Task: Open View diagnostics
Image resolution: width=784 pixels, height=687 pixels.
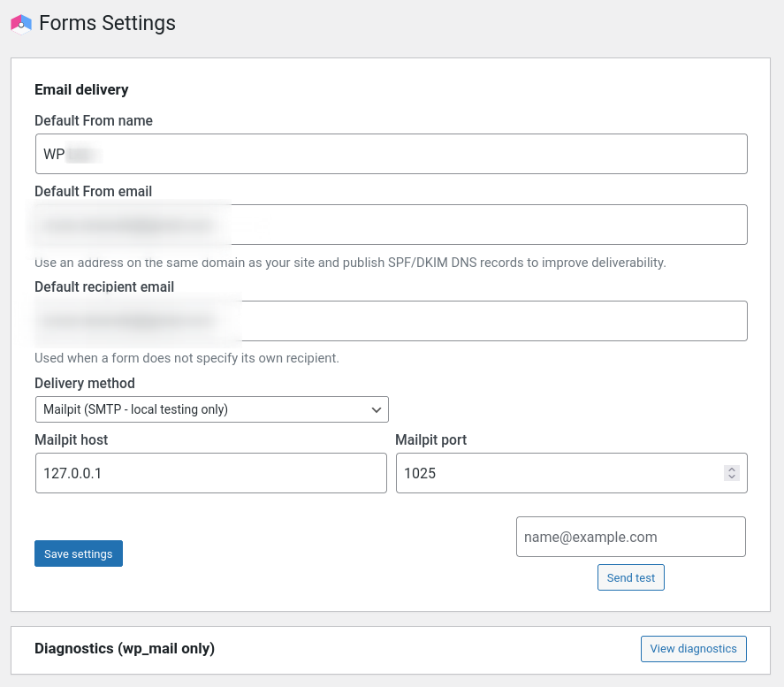Action: point(693,648)
